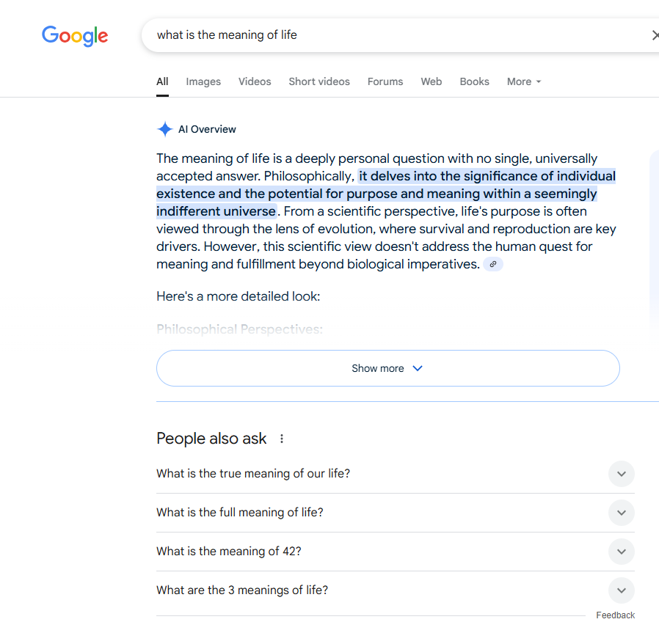Screen dimensions: 659x644
Task: Open the People also ask options menu
Action: tap(282, 439)
